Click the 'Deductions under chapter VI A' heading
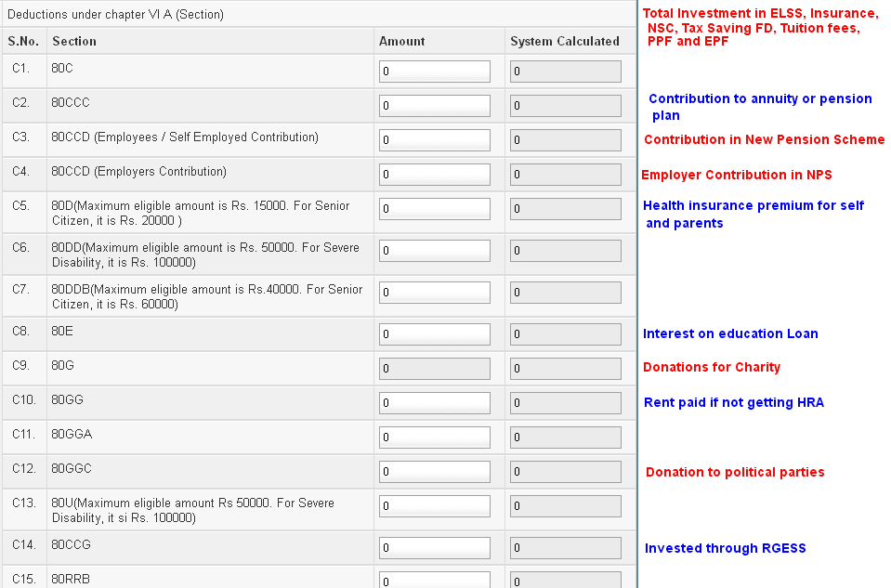The height and width of the screenshot is (588, 891). click(x=115, y=14)
